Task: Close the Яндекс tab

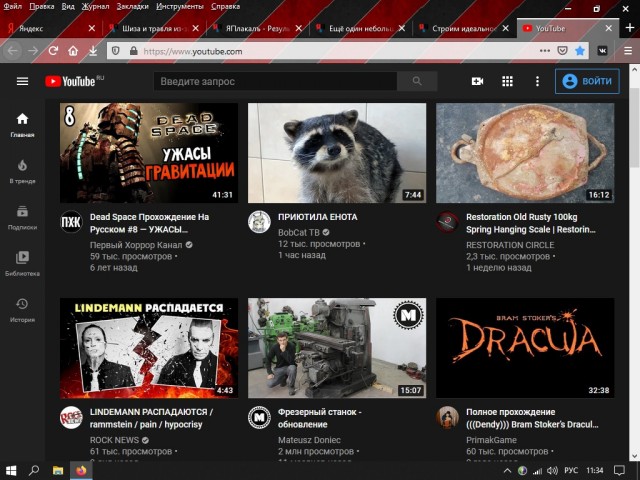Action: pos(92,28)
